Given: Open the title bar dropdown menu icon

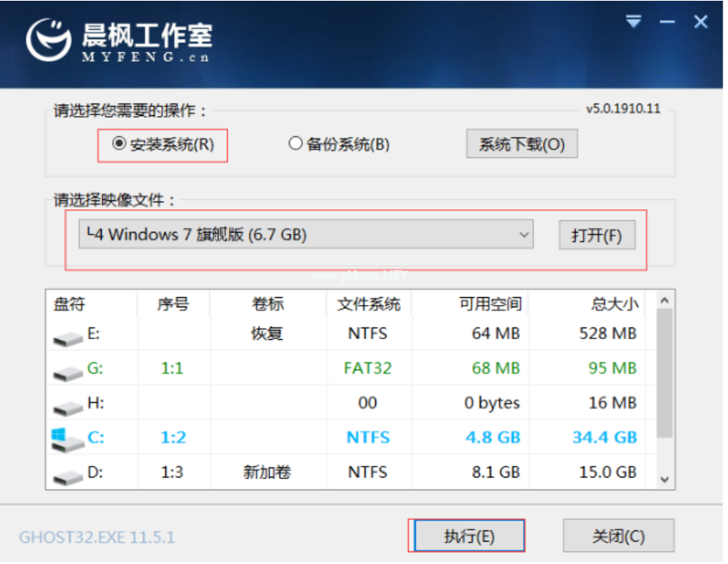Looking at the screenshot, I should click(x=634, y=23).
